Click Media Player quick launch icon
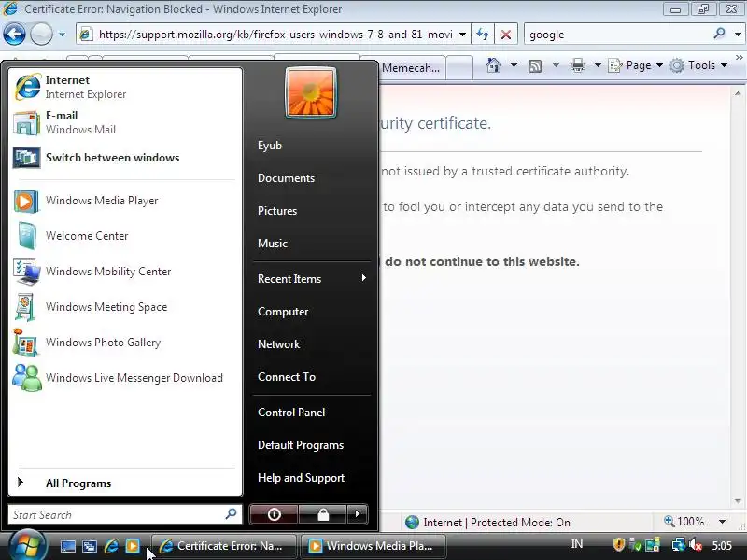 (133, 546)
